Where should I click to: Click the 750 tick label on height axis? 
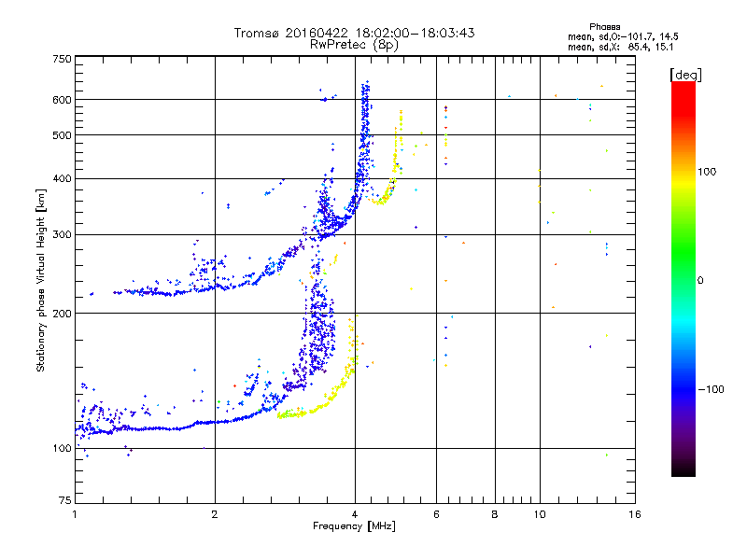[x=62, y=59]
